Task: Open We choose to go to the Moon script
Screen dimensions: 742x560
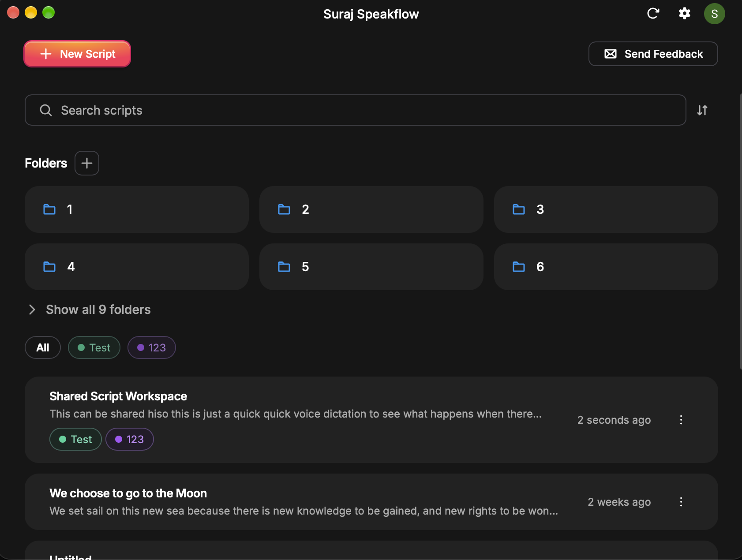Action: tap(371, 502)
